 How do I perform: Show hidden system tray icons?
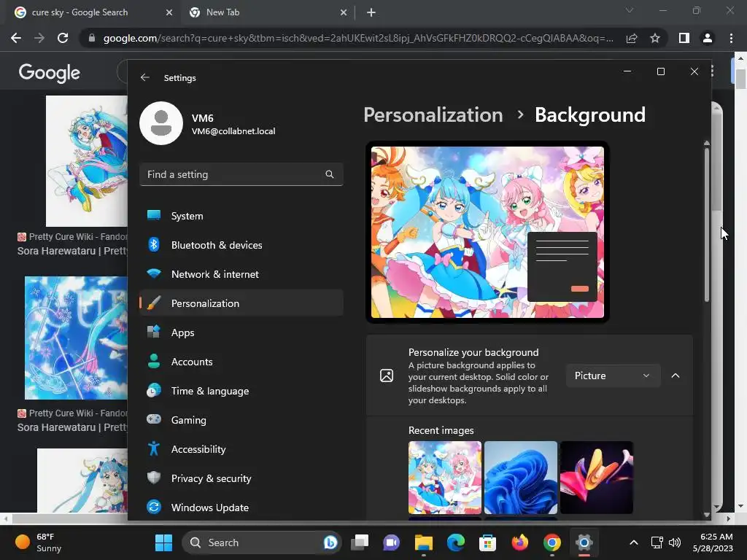[634, 542]
